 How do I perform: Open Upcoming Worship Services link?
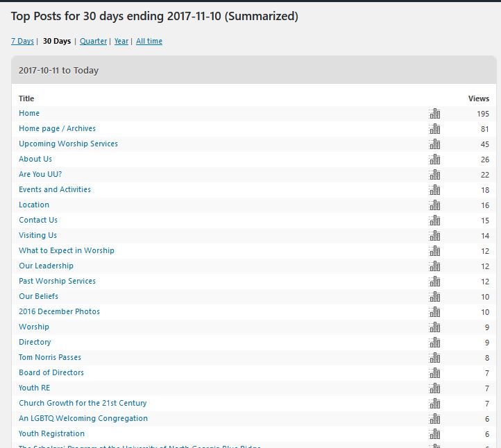(x=69, y=144)
